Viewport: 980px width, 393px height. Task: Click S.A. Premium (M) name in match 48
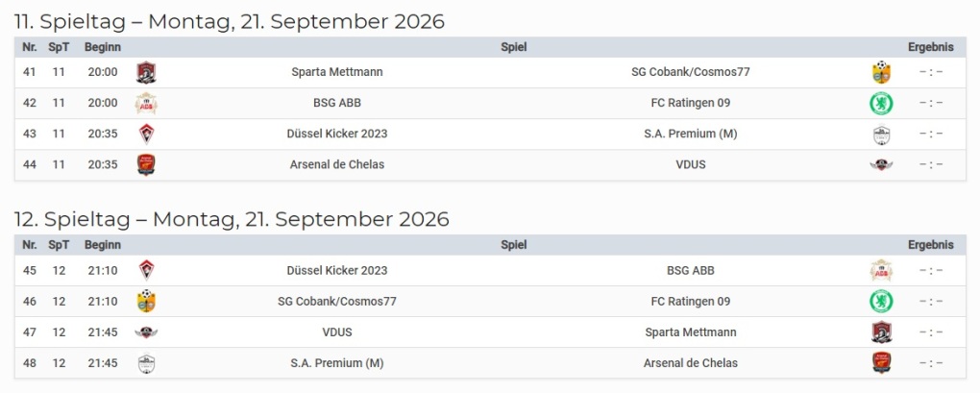336,363
